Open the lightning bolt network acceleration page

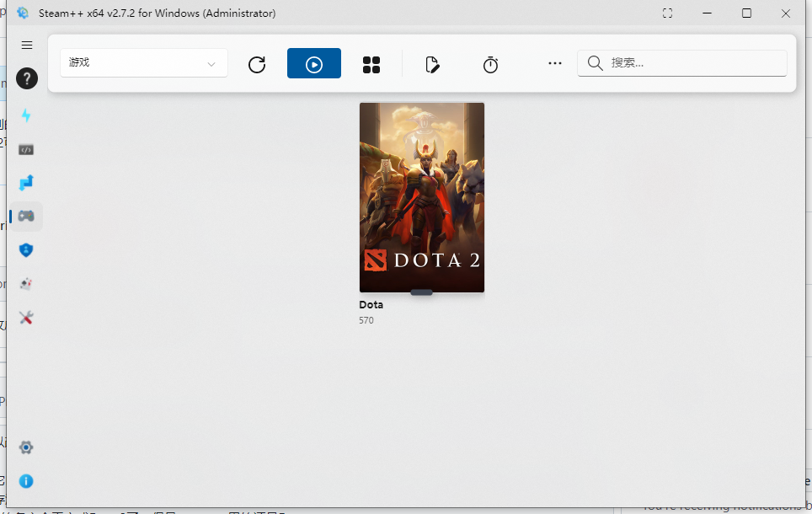click(26, 115)
